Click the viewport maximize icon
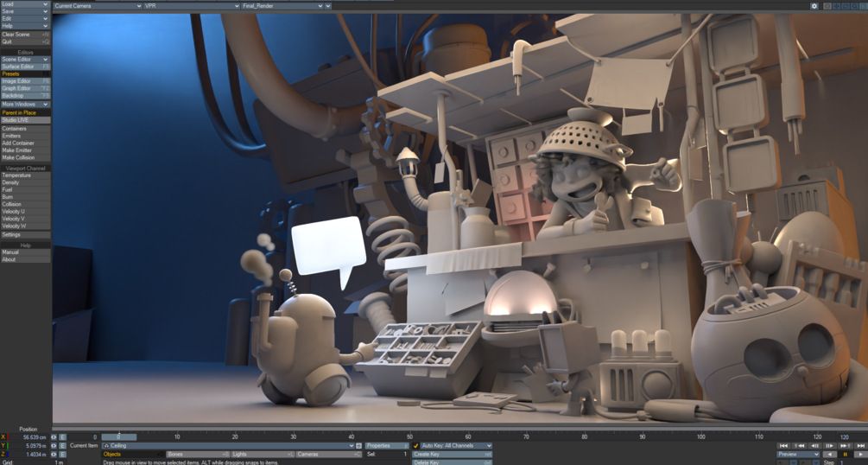Viewport: 868px width, 465px height. (864, 6)
